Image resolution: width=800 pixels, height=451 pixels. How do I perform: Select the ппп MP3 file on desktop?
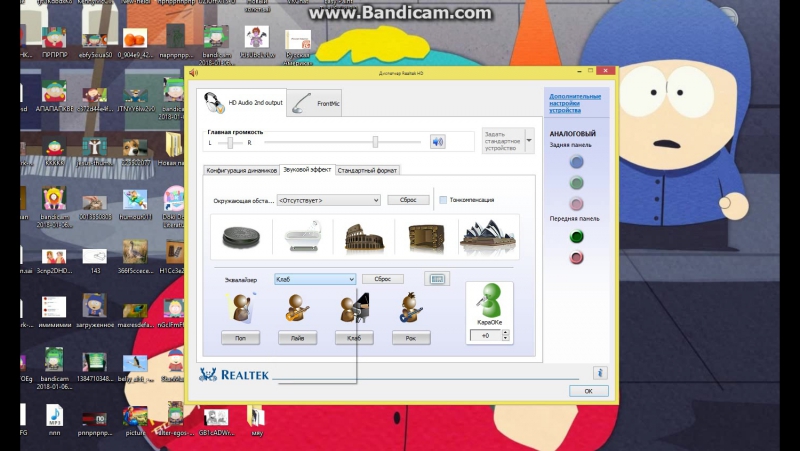click(x=54, y=420)
